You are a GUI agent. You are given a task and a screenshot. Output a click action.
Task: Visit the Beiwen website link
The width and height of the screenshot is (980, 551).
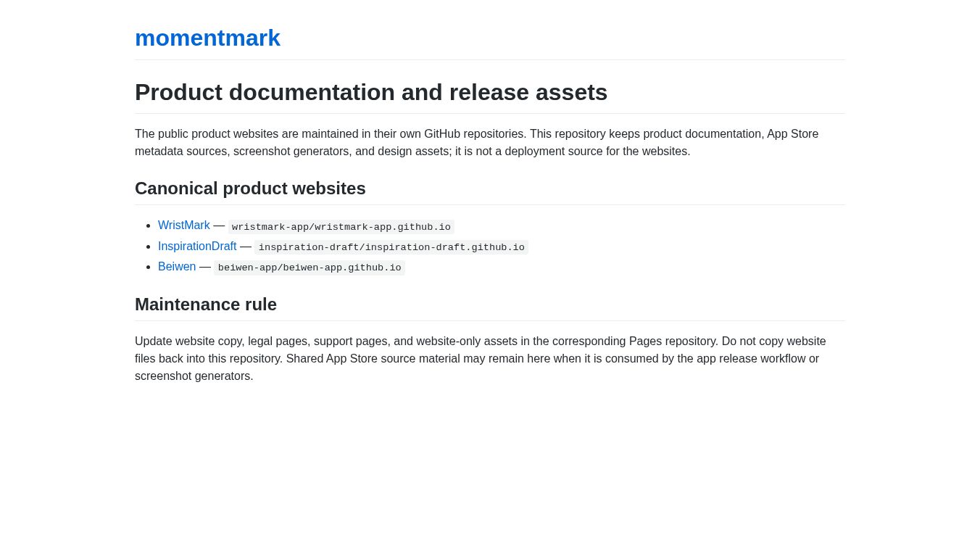click(177, 267)
